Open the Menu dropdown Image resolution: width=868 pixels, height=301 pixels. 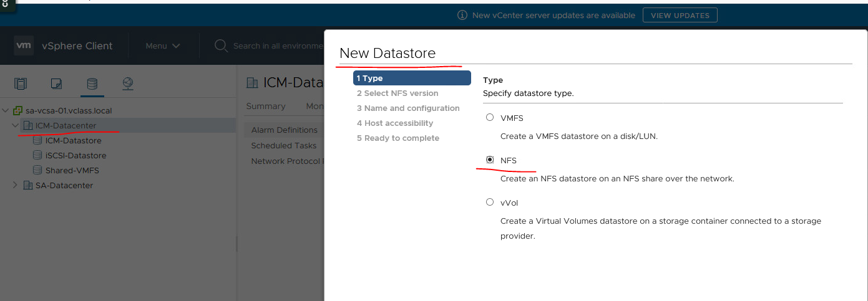coord(163,45)
